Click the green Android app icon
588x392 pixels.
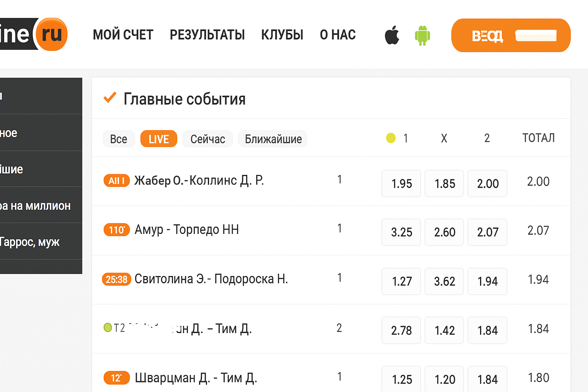(x=422, y=36)
